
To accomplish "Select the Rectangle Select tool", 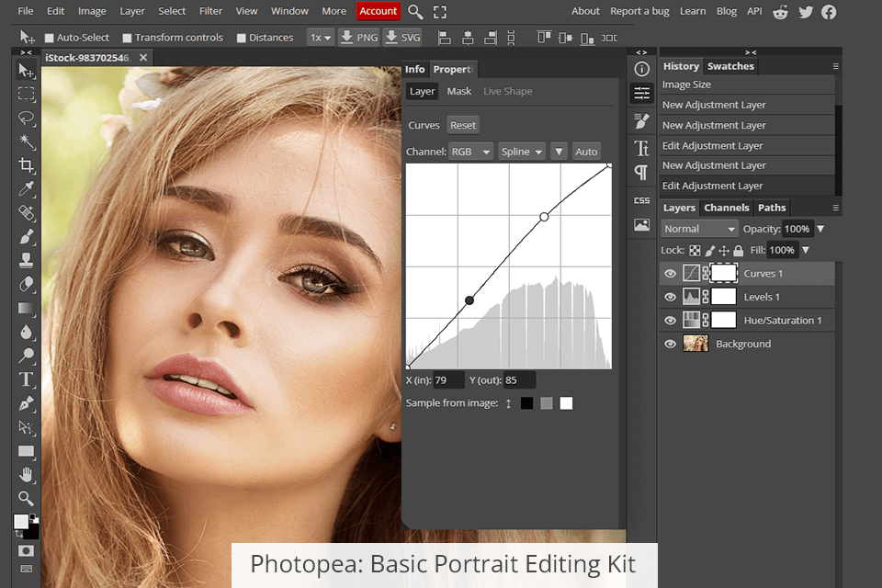I will click(26, 94).
